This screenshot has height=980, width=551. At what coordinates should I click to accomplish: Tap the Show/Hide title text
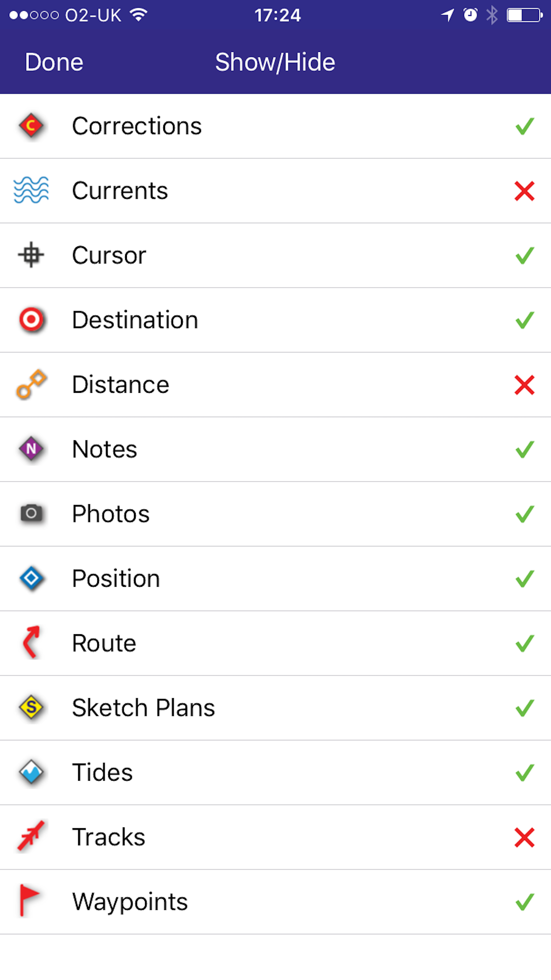pyautogui.click(x=275, y=62)
